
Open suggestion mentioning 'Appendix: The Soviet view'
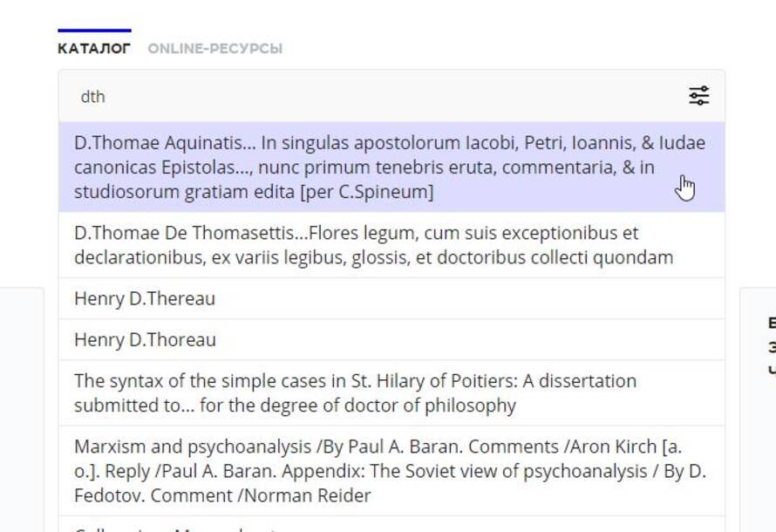click(x=392, y=471)
